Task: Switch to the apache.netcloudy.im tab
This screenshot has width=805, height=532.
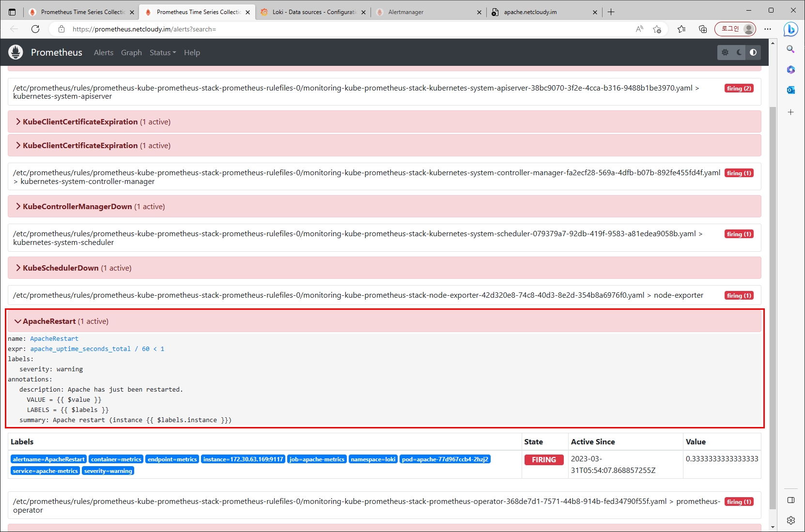Action: point(545,12)
